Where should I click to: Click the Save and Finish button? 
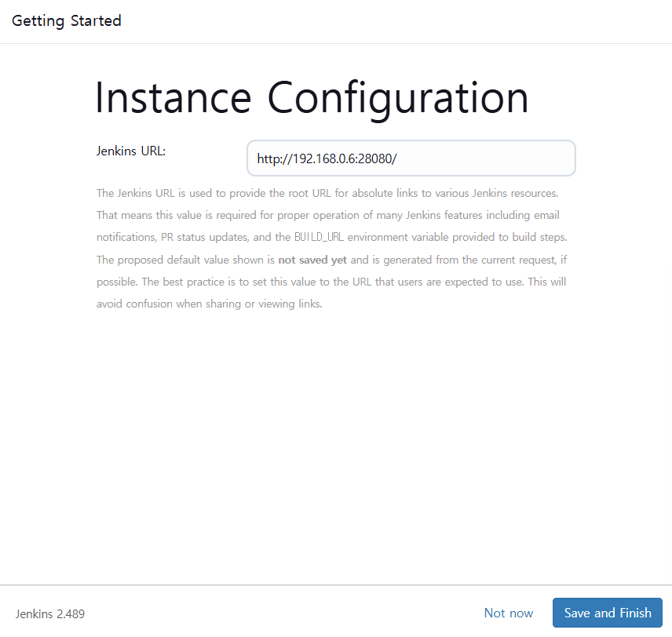tap(608, 613)
